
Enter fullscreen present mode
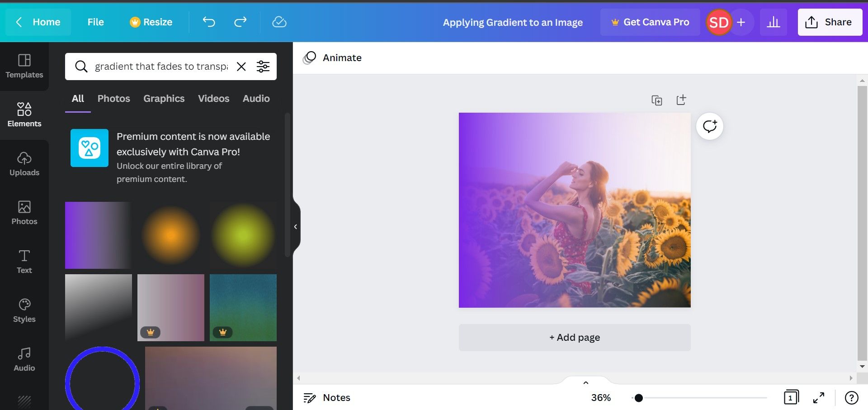819,398
